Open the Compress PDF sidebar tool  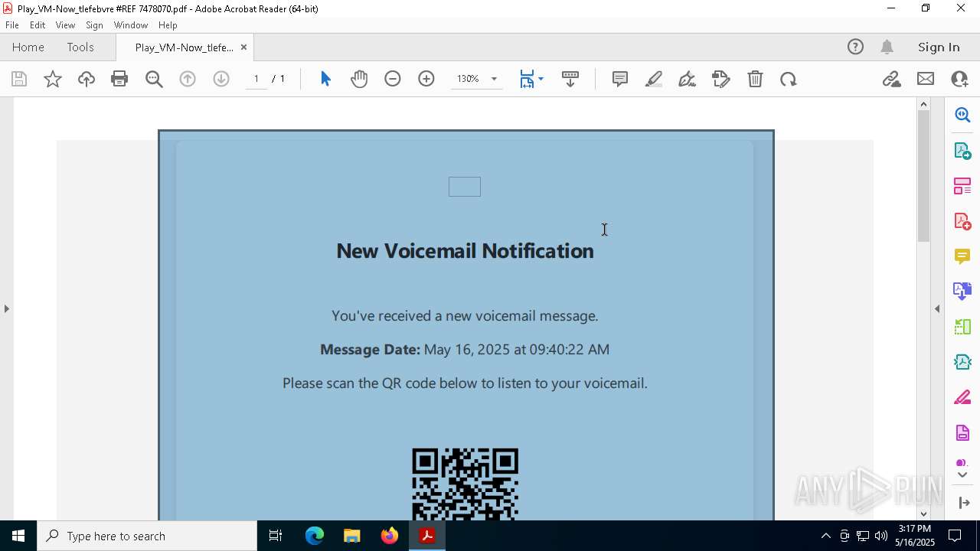(962, 362)
